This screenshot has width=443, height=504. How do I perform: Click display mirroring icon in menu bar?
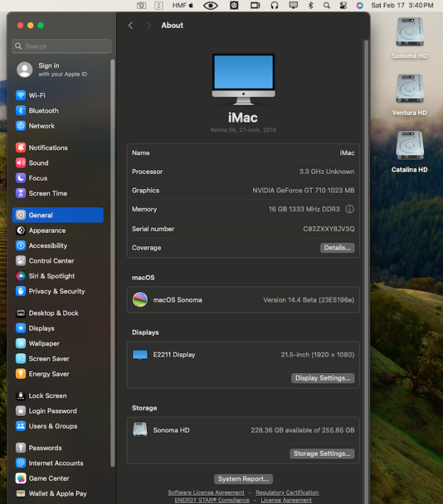tap(293, 5)
